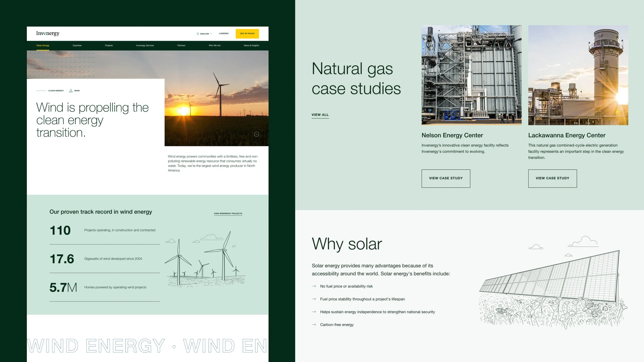Open the Projects menu item
This screenshot has width=644, height=362.
point(109,46)
